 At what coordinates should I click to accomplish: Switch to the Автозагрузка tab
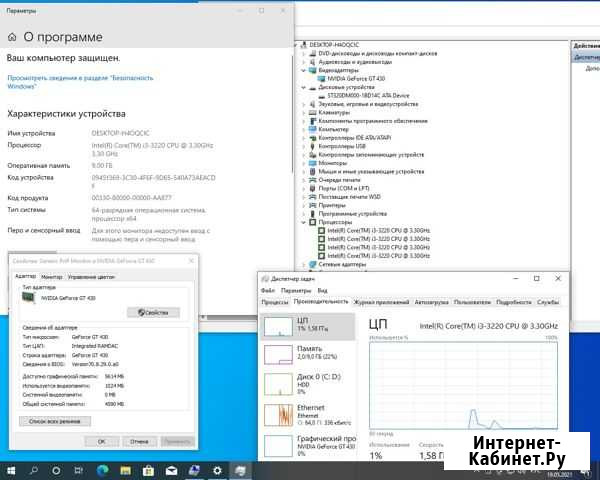coord(432,302)
